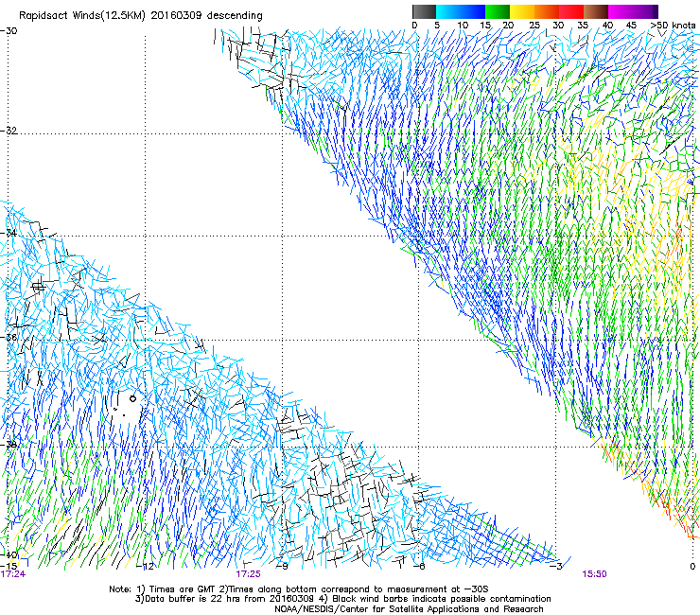Click the brown 35-40 knots legend color
The height and width of the screenshot is (615, 700).
click(x=596, y=11)
